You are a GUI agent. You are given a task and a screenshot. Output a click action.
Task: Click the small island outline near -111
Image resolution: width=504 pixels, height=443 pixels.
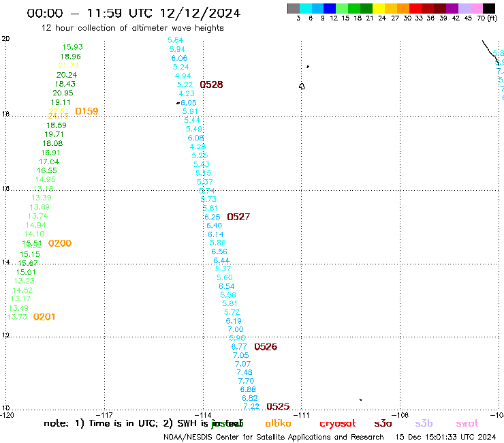pos(302,87)
